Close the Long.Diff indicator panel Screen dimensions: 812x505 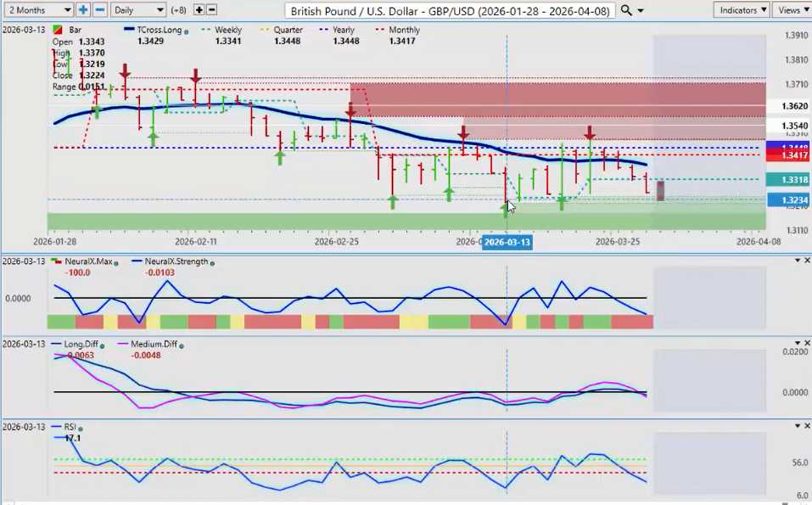click(806, 343)
